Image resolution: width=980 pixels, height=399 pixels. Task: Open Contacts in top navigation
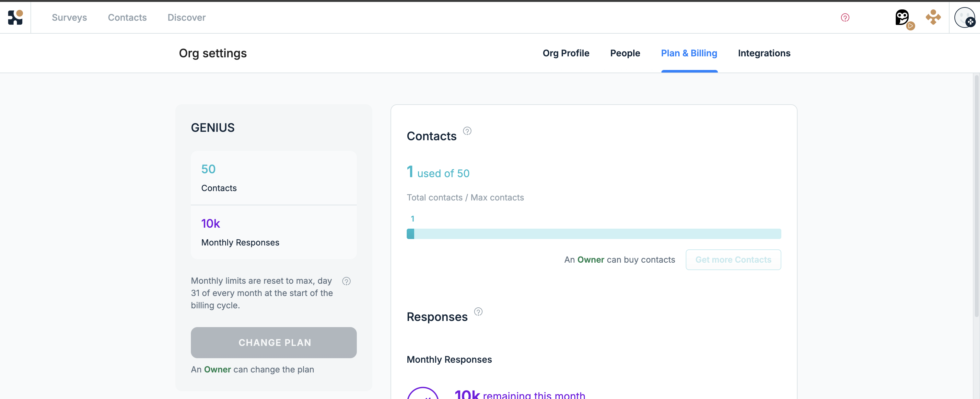click(127, 17)
